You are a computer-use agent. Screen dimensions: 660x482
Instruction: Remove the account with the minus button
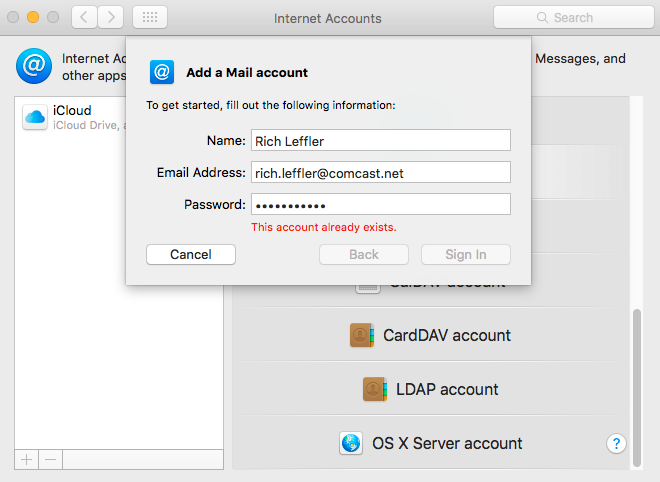pyautogui.click(x=51, y=459)
